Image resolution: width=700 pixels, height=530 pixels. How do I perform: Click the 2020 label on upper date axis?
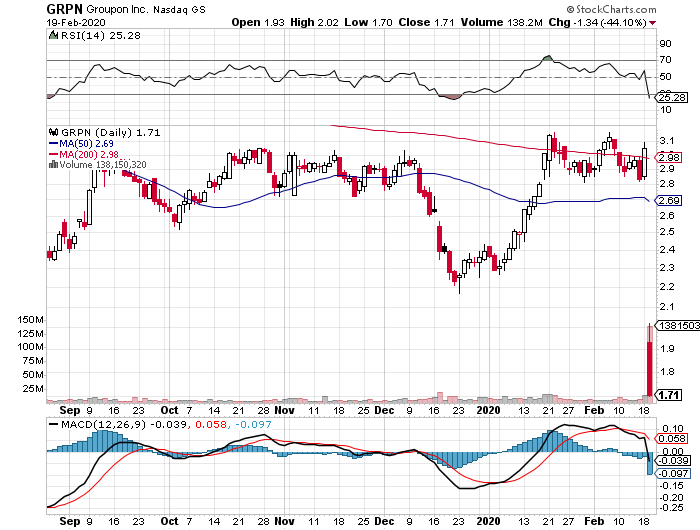click(488, 410)
